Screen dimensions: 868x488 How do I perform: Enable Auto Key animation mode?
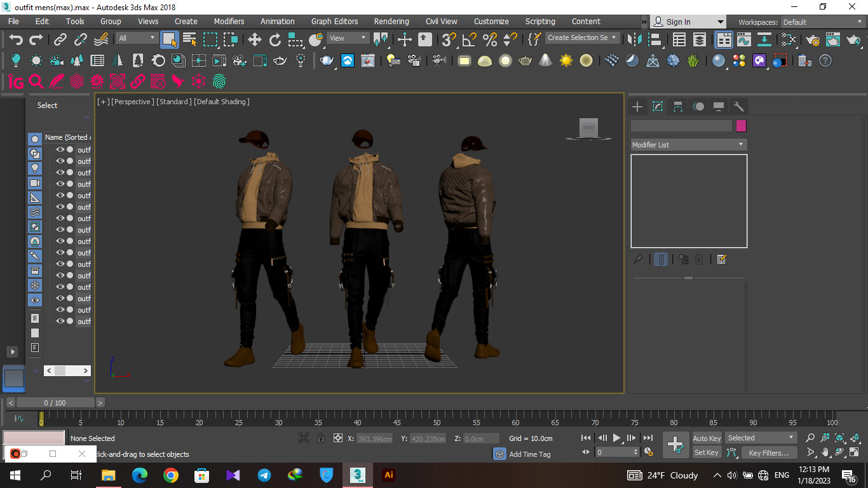(x=706, y=438)
